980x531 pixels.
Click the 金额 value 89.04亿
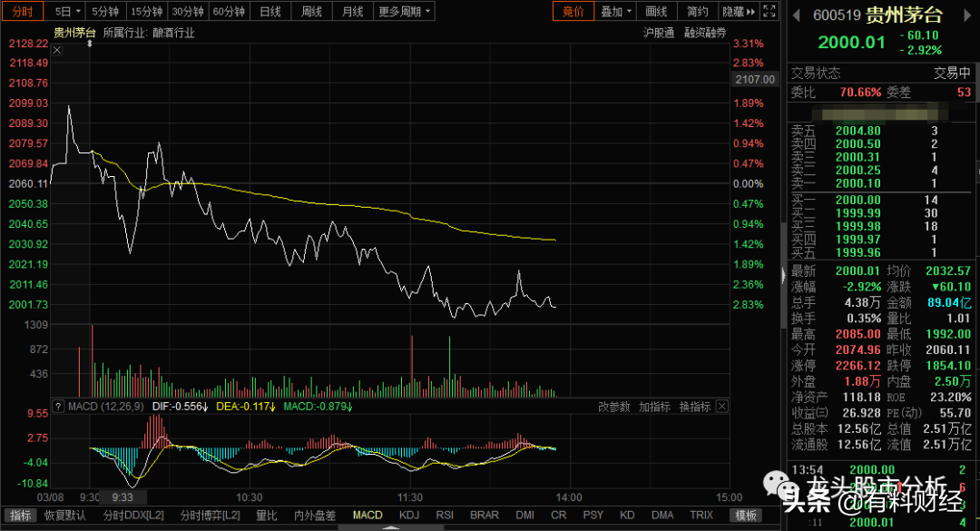949,302
